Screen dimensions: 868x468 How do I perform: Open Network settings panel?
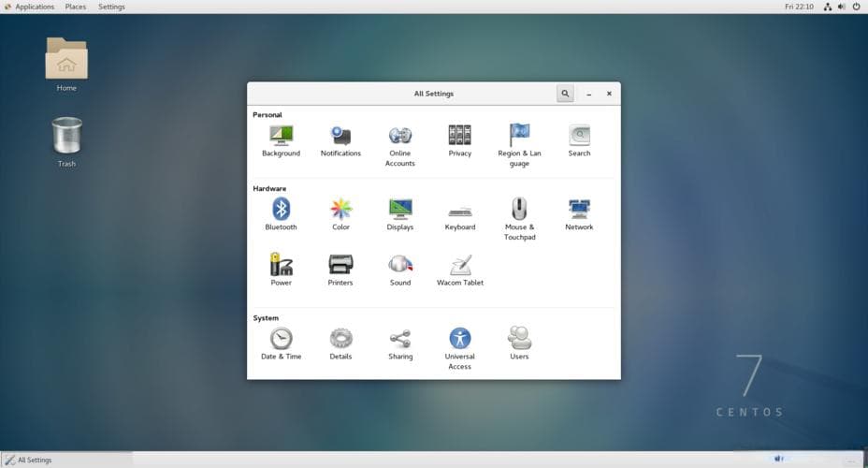pyautogui.click(x=579, y=215)
